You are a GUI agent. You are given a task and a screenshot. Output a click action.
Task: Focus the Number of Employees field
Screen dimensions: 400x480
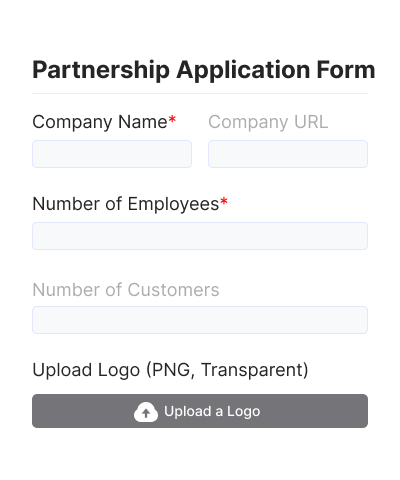200,236
